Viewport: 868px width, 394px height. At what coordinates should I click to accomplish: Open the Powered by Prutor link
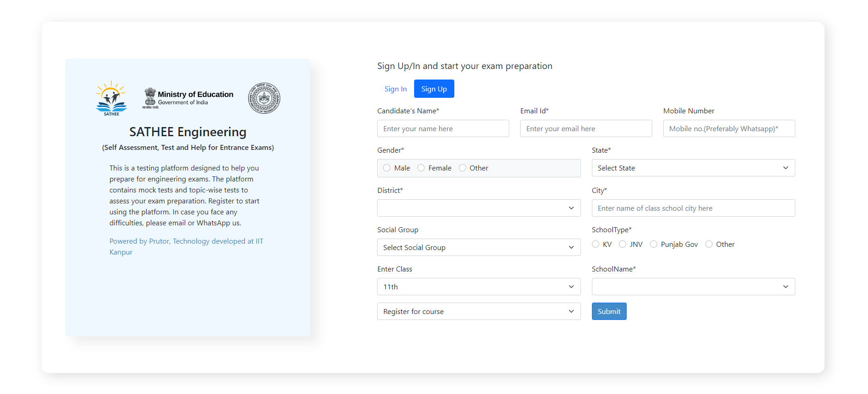tap(186, 246)
